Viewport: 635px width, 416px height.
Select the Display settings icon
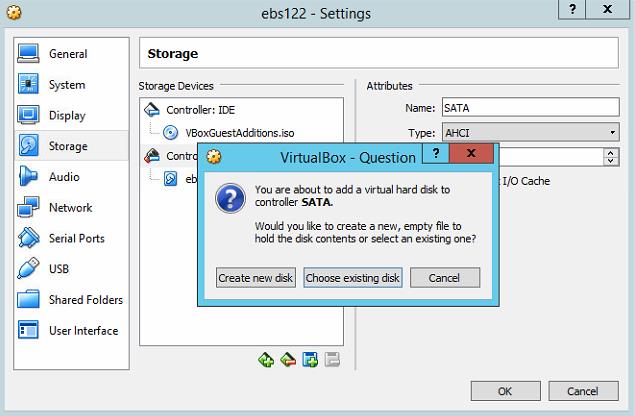[29, 116]
